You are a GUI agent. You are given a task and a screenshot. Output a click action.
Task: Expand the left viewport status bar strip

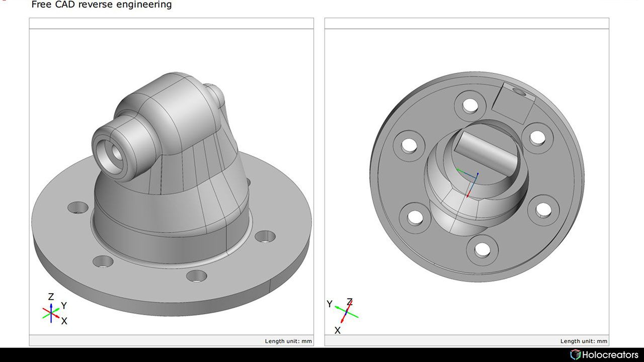point(171,340)
